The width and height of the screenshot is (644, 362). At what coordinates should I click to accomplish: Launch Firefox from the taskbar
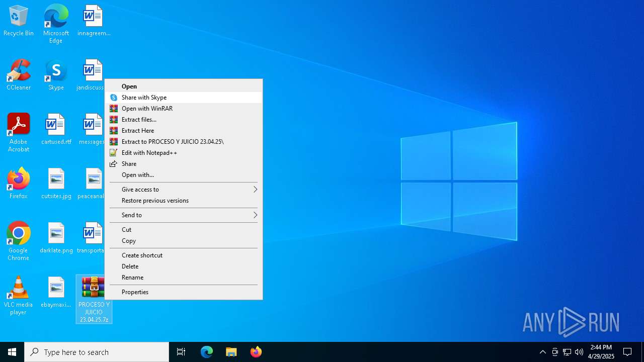pyautogui.click(x=256, y=352)
